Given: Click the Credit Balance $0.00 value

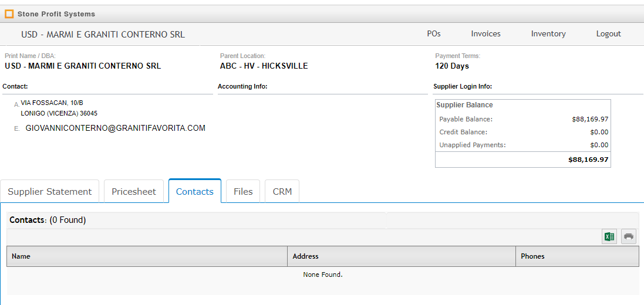Looking at the screenshot, I should point(599,132).
